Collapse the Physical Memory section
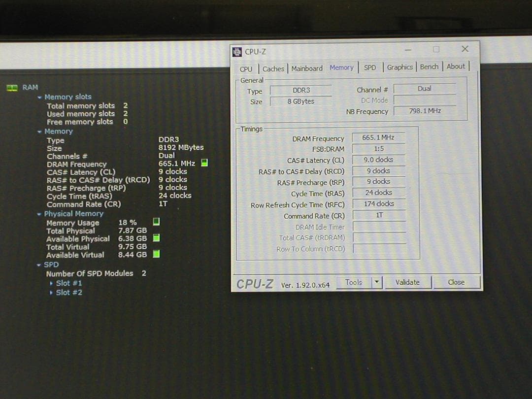The width and height of the screenshot is (532, 399). pos(39,214)
